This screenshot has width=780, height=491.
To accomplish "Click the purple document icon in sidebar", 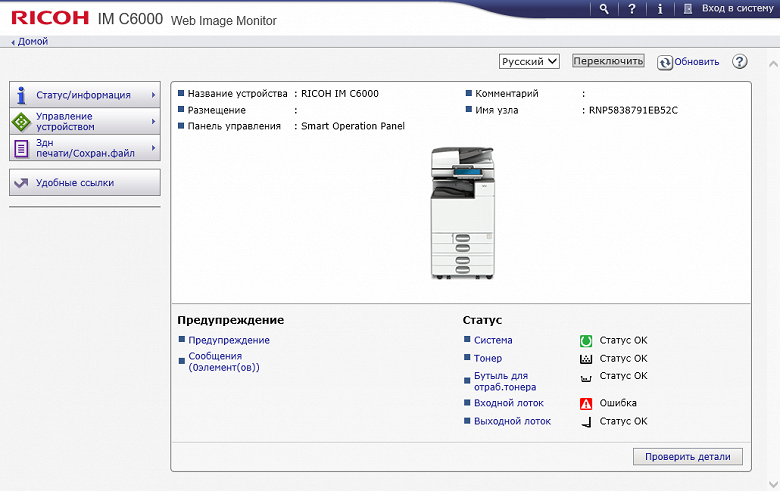I will tap(21, 148).
